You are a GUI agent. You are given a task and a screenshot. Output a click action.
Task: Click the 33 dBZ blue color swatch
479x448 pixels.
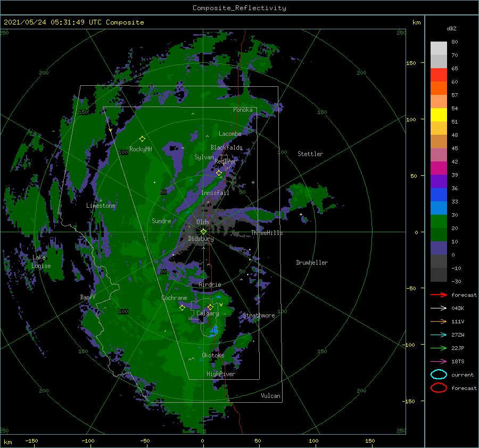(x=439, y=208)
